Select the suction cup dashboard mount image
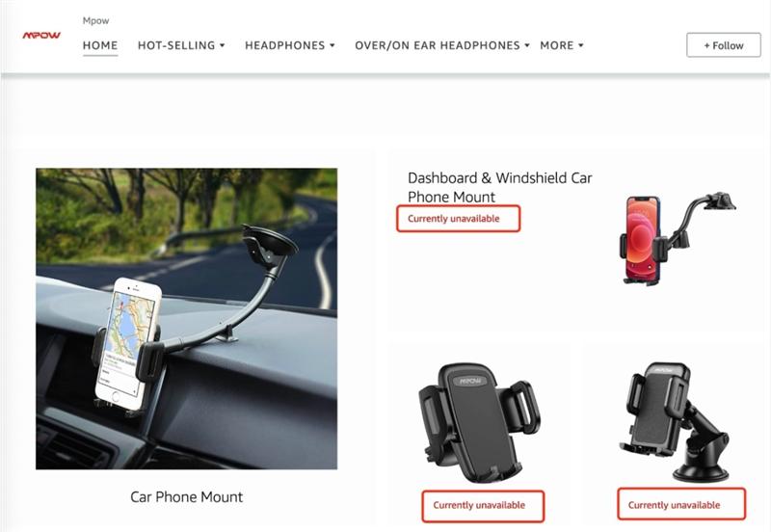771x532 pixels. point(674,422)
